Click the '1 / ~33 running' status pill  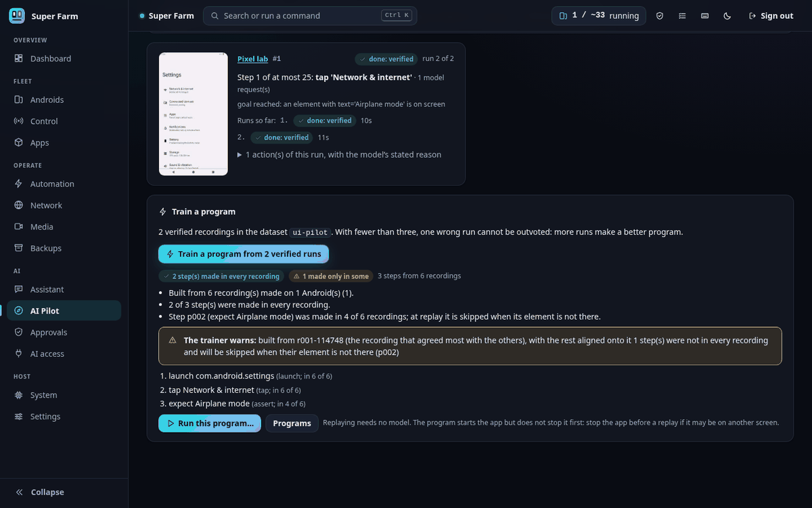599,16
